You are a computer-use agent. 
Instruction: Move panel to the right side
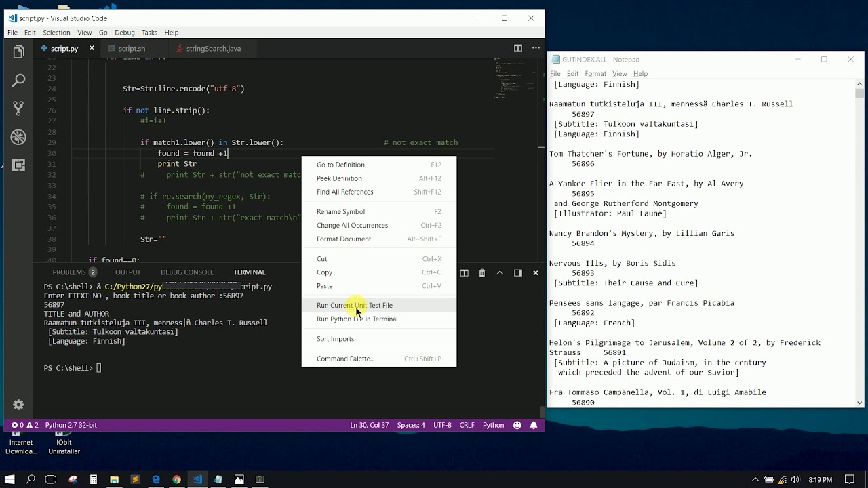point(517,272)
